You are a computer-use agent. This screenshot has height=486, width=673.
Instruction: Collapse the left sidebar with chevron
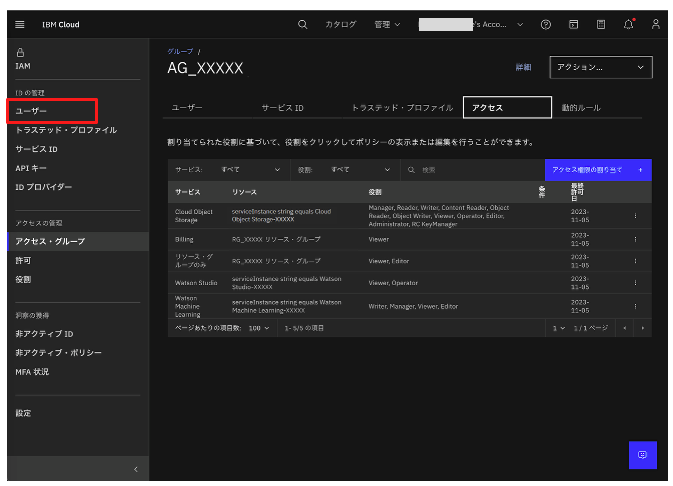tap(136, 469)
